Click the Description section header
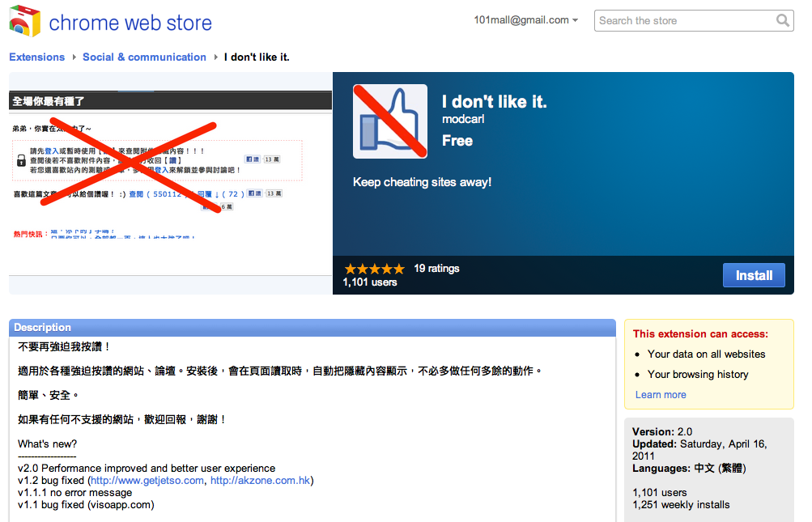 (312, 327)
